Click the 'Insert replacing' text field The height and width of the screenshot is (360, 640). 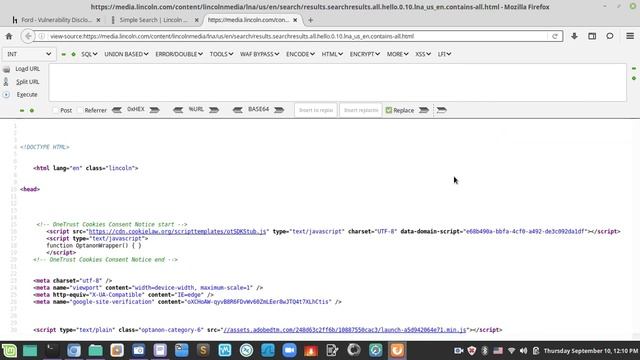coord(361,110)
